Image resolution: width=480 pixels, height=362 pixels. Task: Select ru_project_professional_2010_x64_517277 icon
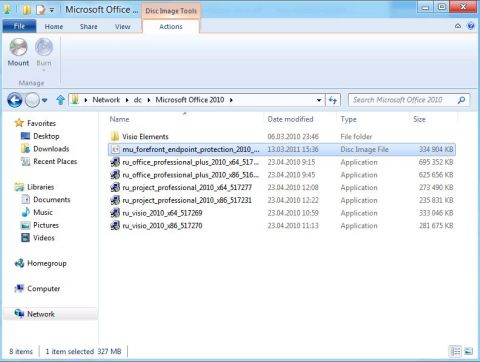[x=115, y=187]
